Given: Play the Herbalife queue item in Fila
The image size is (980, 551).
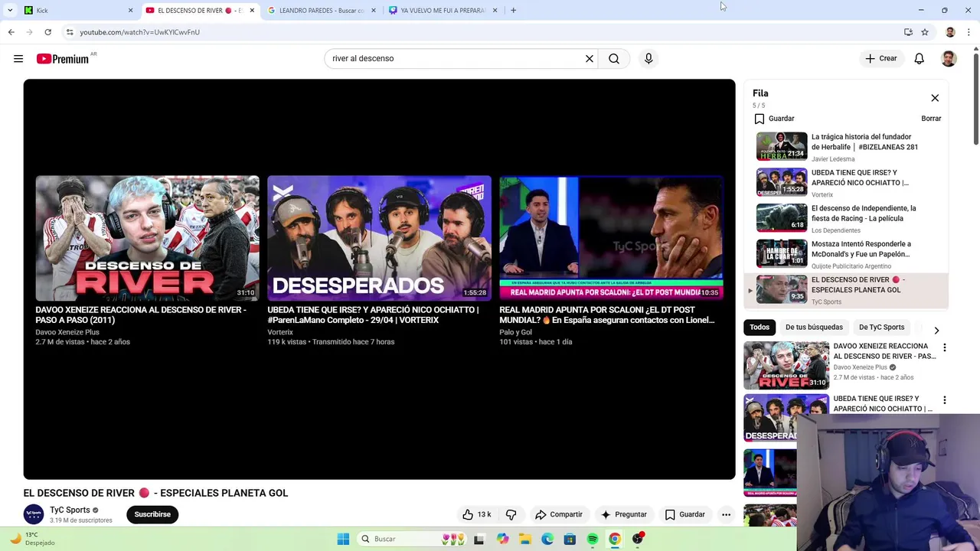Looking at the screenshot, I should [x=846, y=147].
